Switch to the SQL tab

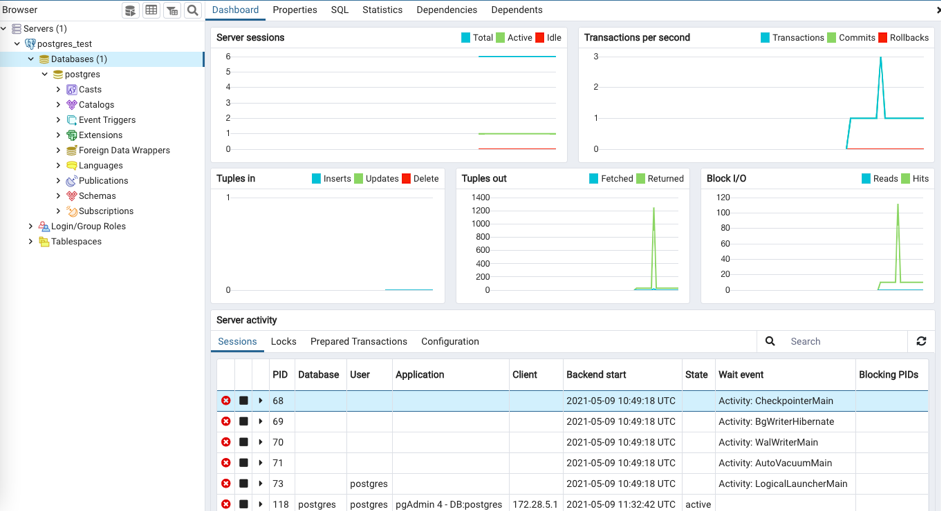tap(340, 10)
